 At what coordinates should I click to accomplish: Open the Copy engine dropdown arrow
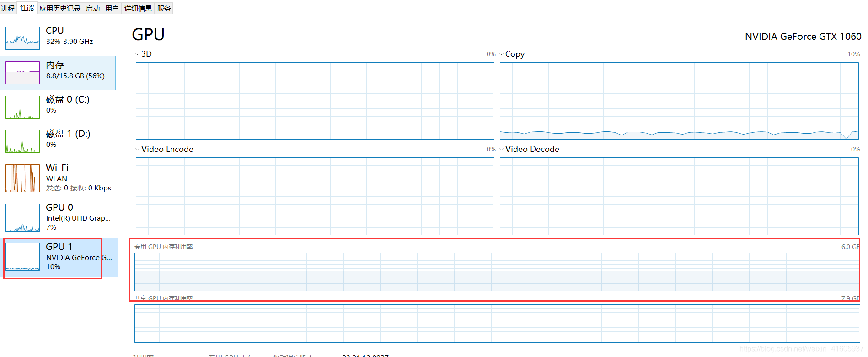(x=501, y=54)
